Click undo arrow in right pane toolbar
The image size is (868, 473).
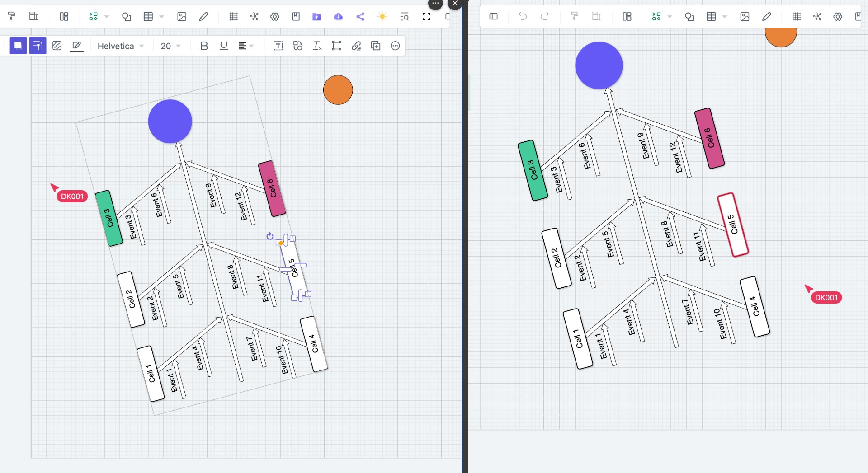[x=523, y=17]
